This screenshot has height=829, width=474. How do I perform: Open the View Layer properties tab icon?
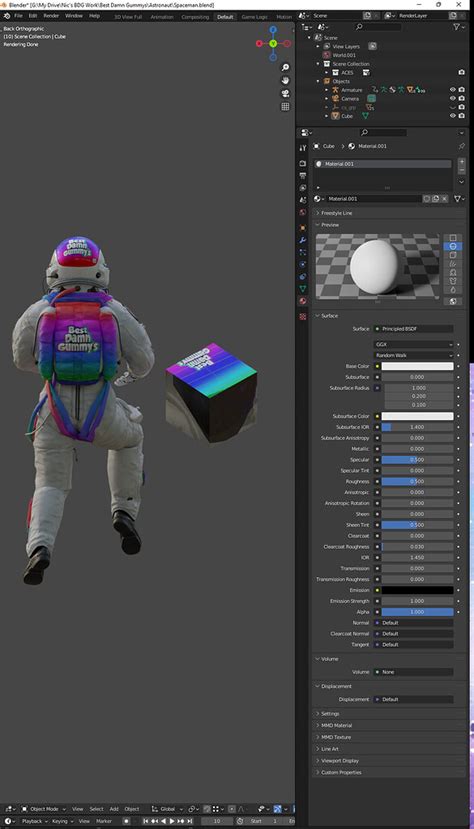click(x=303, y=188)
